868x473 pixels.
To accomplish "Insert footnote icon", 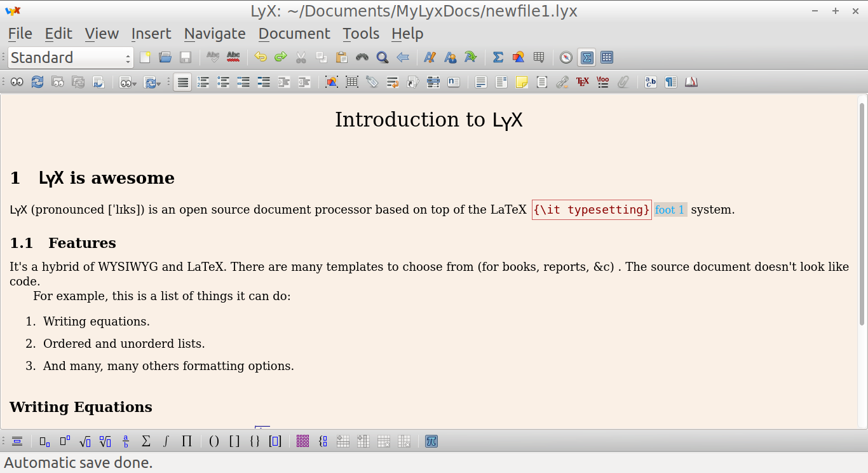I will pyautogui.click(x=481, y=82).
